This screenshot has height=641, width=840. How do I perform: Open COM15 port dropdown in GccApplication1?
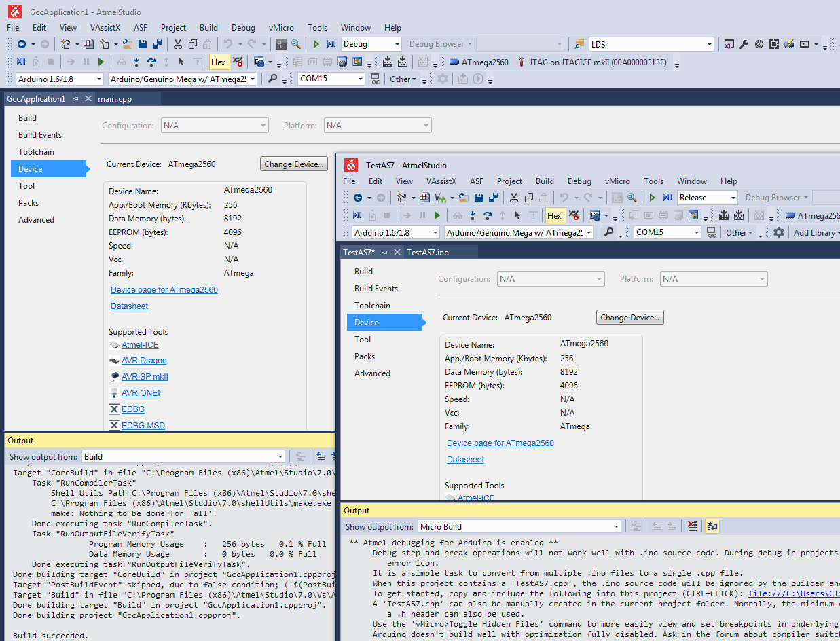[x=361, y=79]
